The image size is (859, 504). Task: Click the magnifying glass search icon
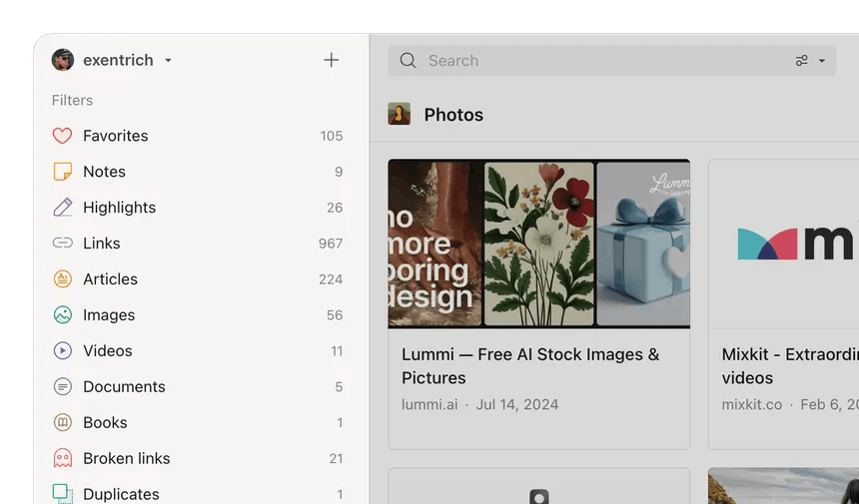[x=408, y=60]
